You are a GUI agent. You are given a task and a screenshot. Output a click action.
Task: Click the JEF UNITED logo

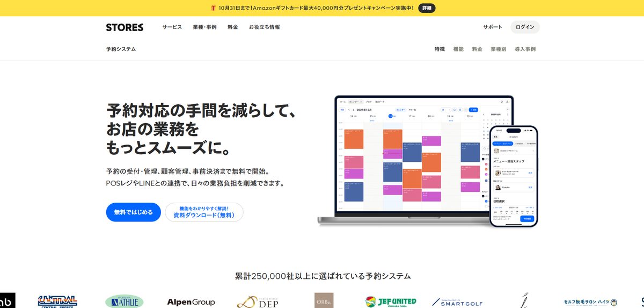click(391, 302)
